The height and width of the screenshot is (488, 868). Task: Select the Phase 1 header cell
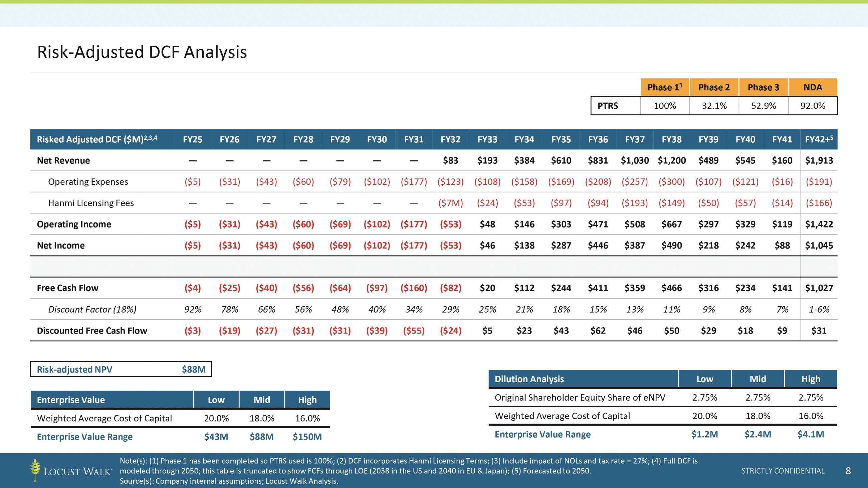click(664, 87)
